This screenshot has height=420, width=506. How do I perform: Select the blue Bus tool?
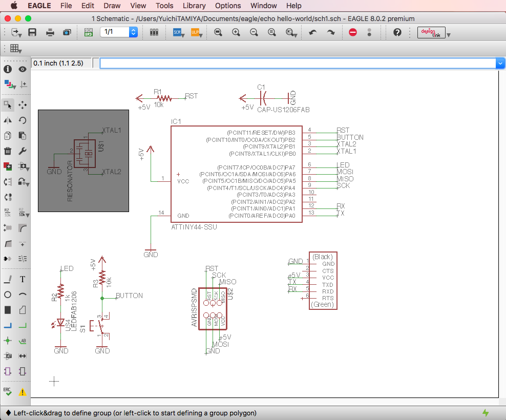pyautogui.click(x=8, y=325)
